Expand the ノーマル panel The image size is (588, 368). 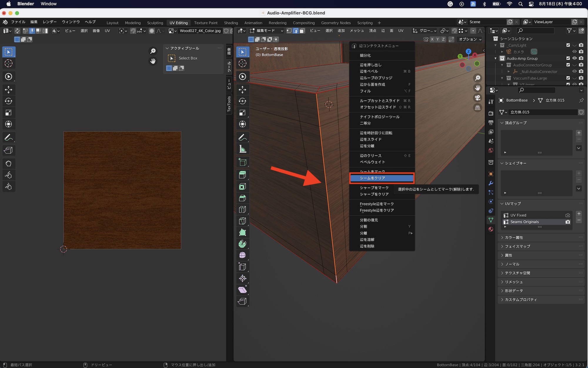(512, 264)
